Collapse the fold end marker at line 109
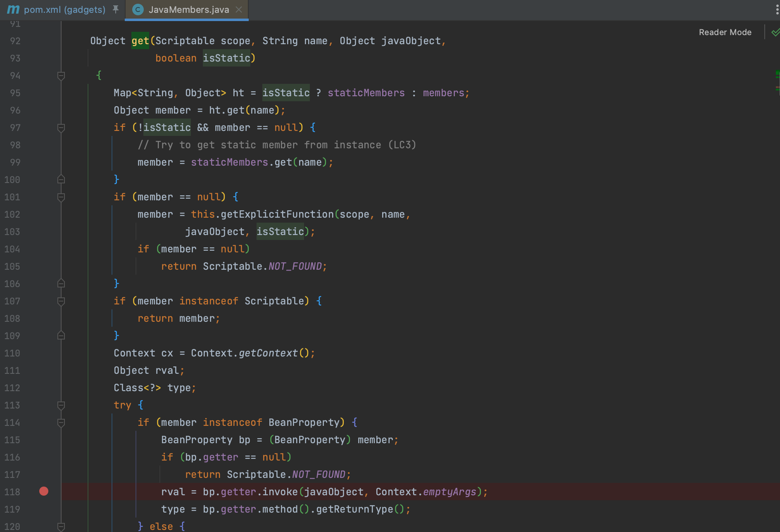This screenshot has height=532, width=780. pos(61,336)
